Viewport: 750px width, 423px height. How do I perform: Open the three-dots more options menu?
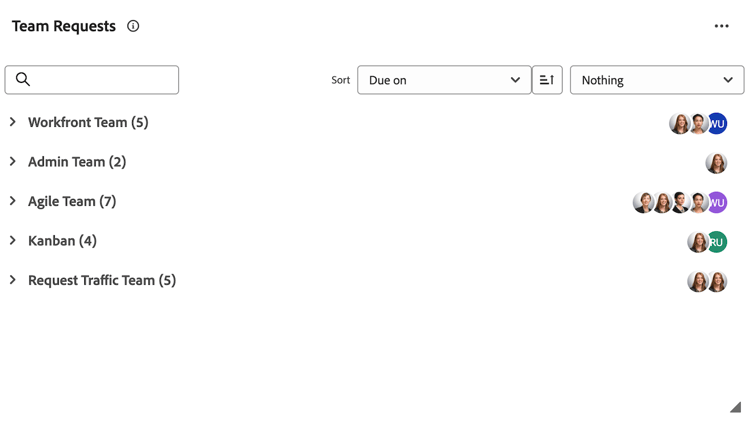(721, 26)
